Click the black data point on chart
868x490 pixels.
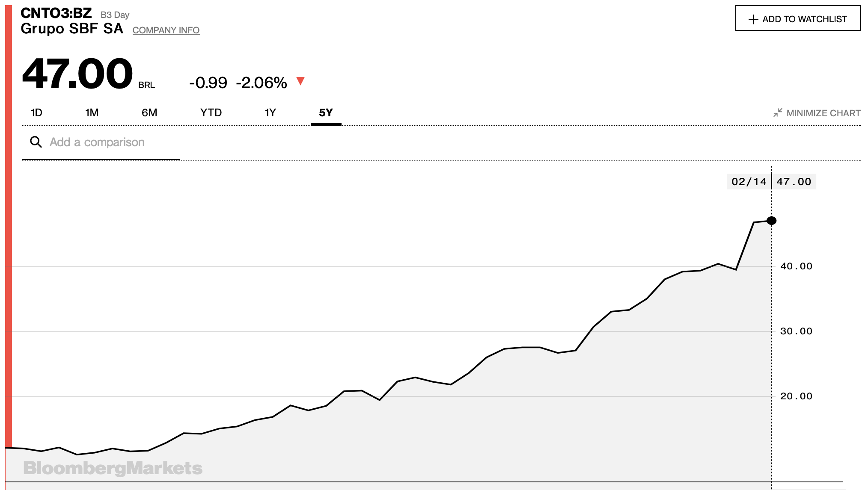(x=771, y=221)
